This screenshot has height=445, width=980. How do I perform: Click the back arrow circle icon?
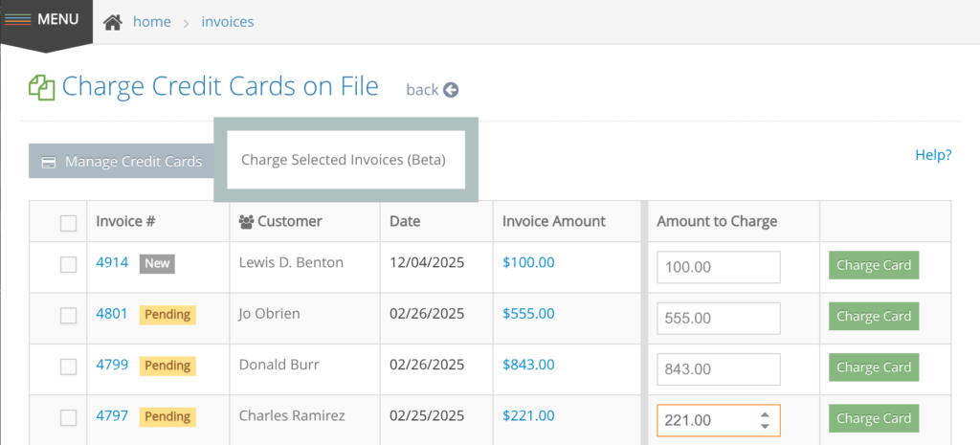[x=451, y=90]
